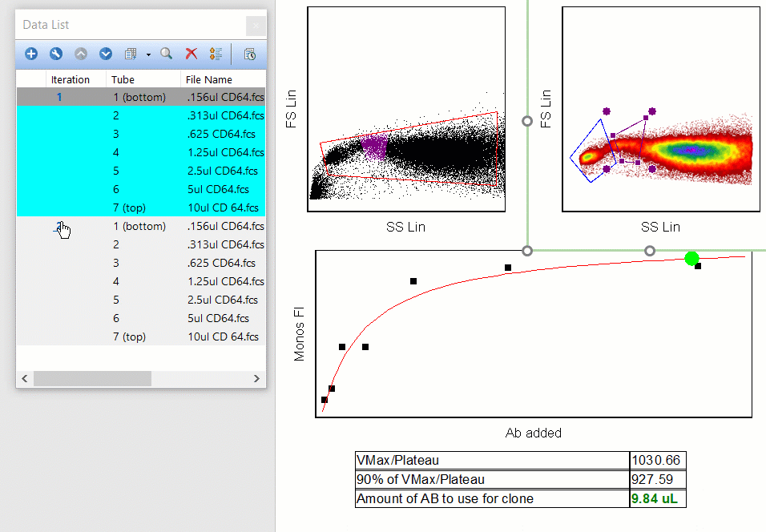Click the red X delete icon
The height and width of the screenshot is (532, 766).
(191, 54)
